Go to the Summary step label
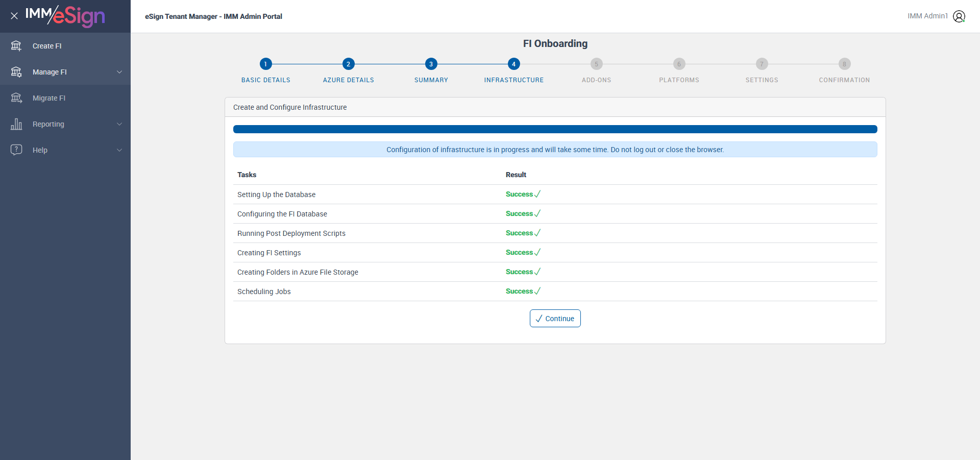This screenshot has width=980, height=460. (431, 80)
